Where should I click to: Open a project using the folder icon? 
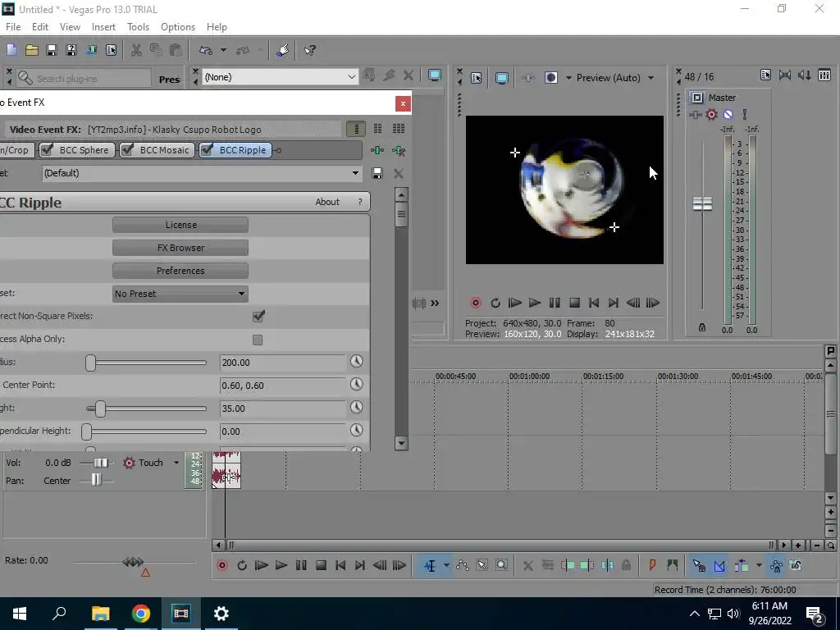click(x=32, y=50)
